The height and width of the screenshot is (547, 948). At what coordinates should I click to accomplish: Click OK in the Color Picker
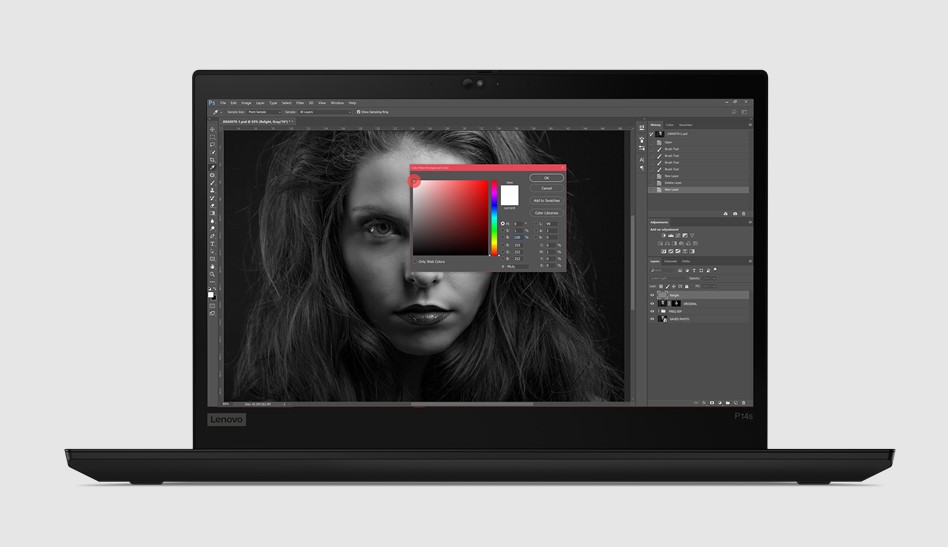(x=546, y=178)
